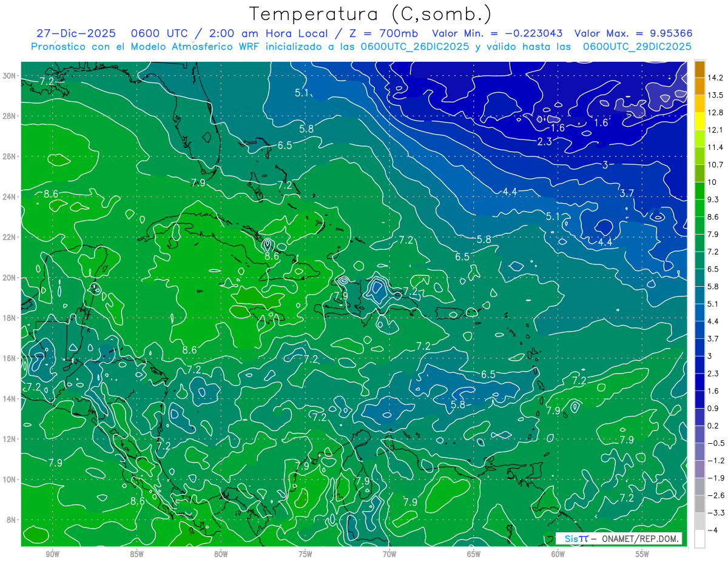Click the "85W" longitude axis label
Image resolution: width=728 pixels, height=562 pixels.
click(136, 554)
